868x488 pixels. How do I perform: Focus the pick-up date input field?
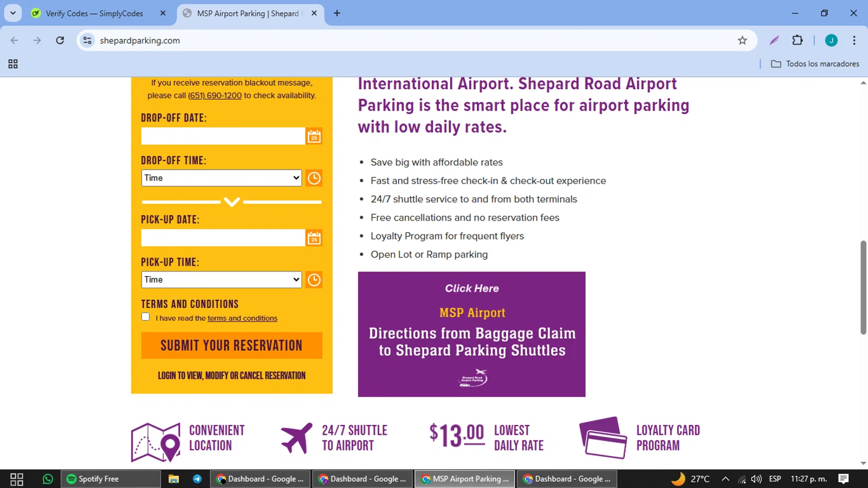pos(223,238)
